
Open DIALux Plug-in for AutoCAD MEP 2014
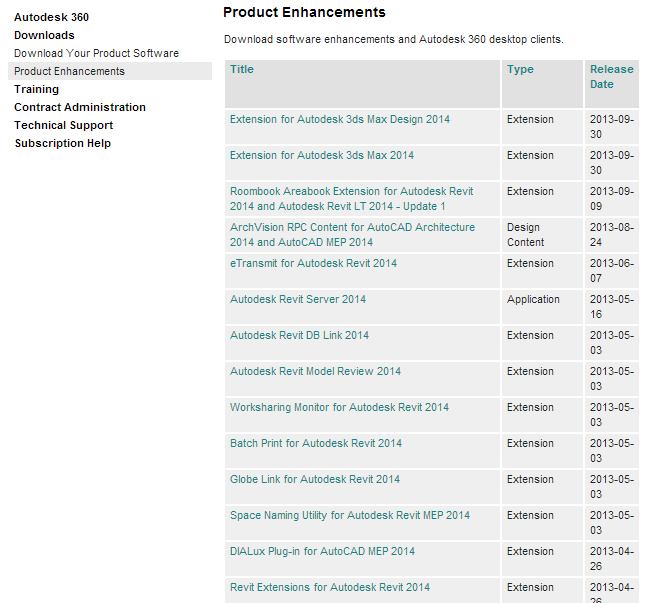coord(322,551)
